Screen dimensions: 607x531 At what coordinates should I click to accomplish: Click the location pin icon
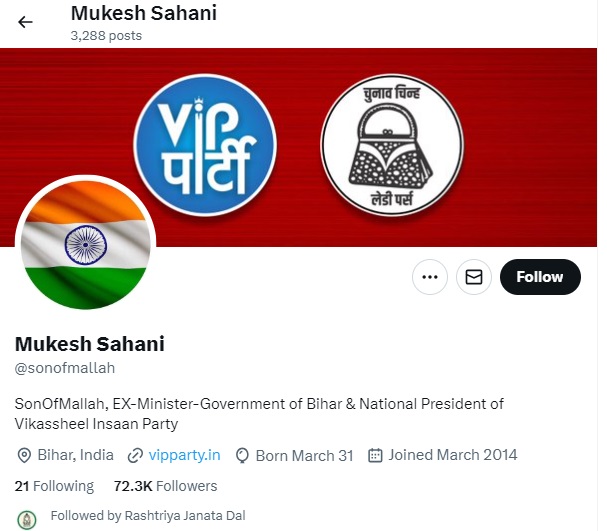coord(24,455)
